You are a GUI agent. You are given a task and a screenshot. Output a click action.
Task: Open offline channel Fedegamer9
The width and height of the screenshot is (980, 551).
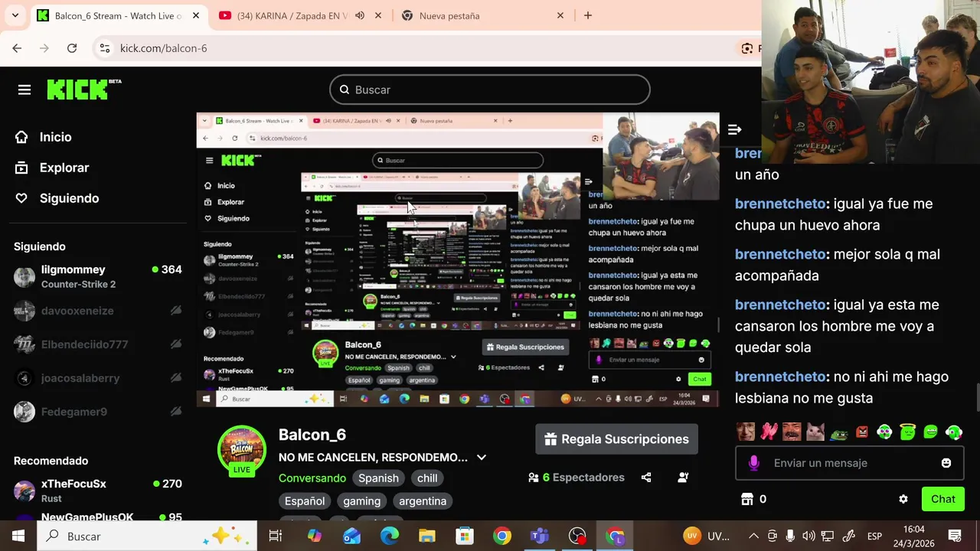[98, 412]
